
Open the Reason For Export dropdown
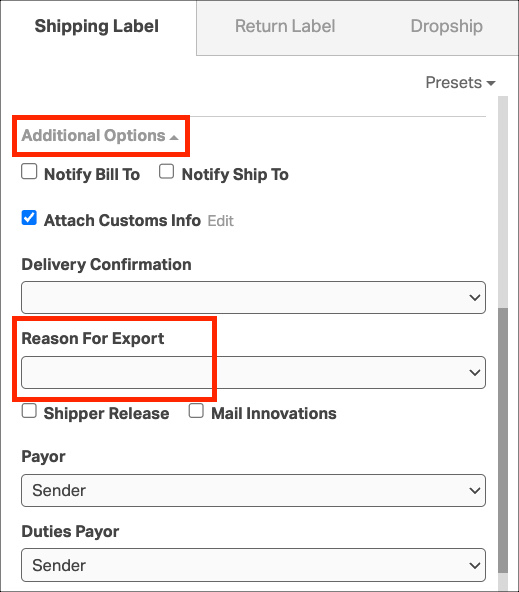coord(253,373)
